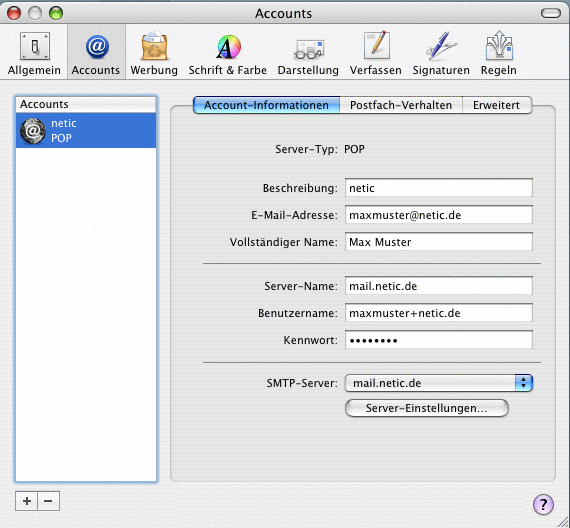This screenshot has width=570, height=528.
Task: Open the Allgemein preferences pane
Action: coord(34,53)
